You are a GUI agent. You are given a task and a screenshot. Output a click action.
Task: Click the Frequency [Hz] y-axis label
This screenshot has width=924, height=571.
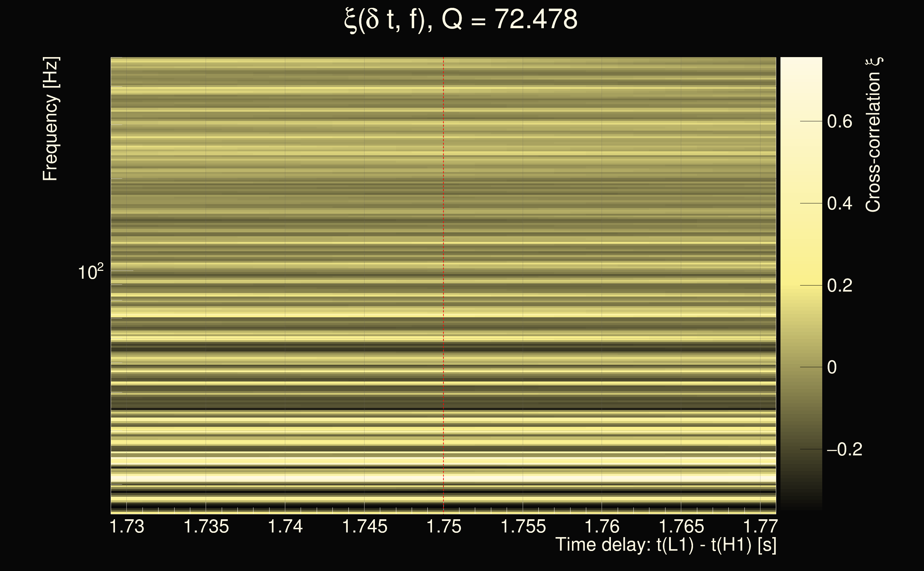tap(50, 119)
